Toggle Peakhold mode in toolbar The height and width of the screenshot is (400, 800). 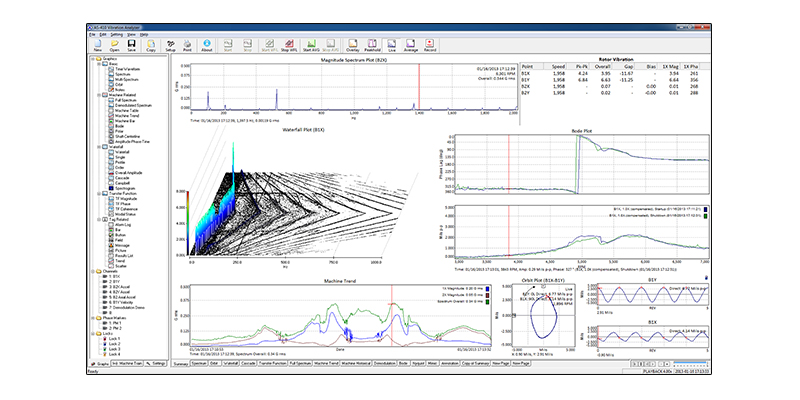coord(372,45)
